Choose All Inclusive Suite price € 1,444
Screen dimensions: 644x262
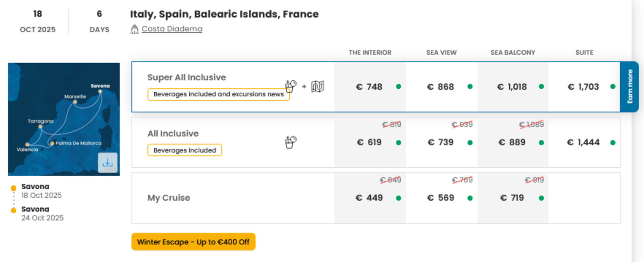tap(584, 142)
